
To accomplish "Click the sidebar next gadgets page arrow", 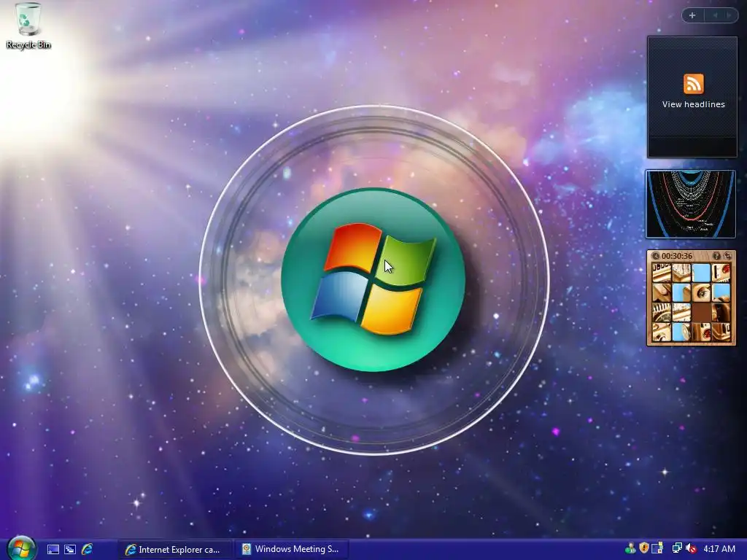I will pos(729,16).
